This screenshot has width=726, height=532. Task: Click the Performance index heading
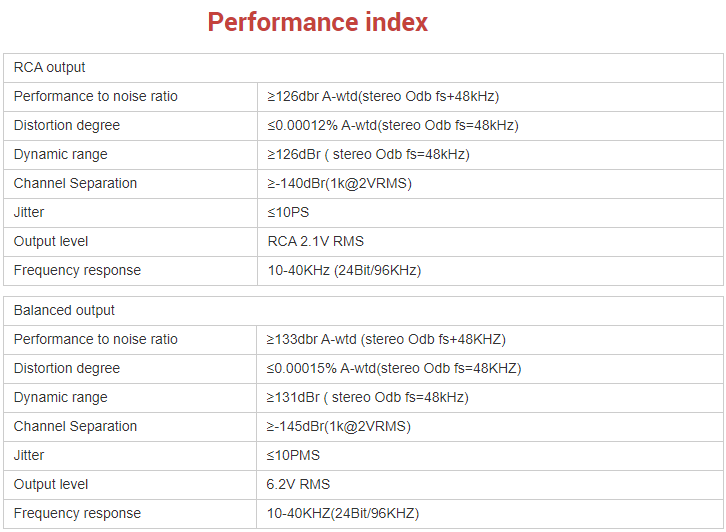[318, 22]
